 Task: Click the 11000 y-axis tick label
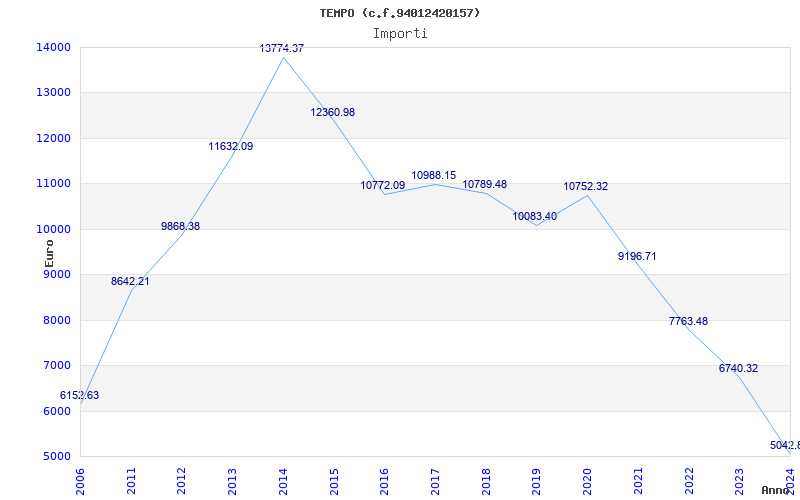pyautogui.click(x=54, y=184)
